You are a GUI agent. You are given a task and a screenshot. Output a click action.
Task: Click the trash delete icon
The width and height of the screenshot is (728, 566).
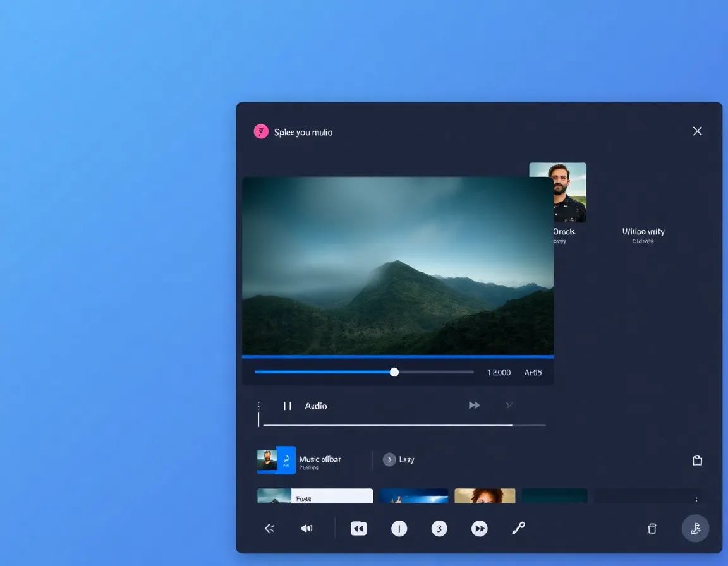click(652, 529)
